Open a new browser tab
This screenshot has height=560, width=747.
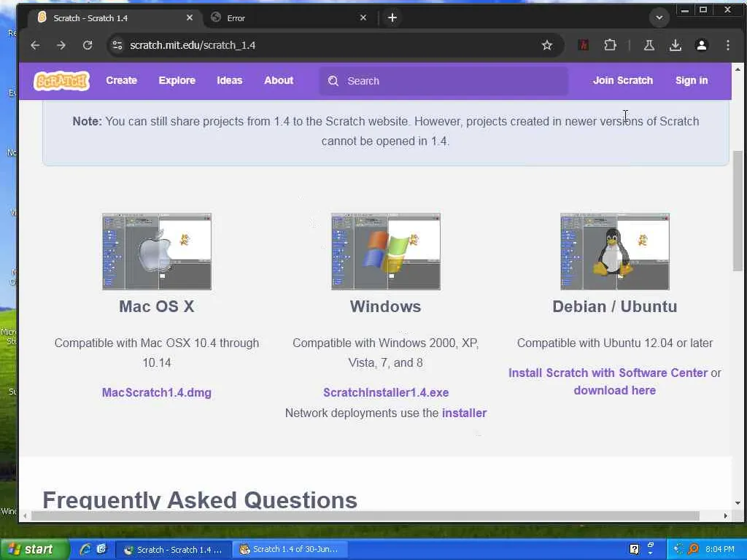pos(392,17)
